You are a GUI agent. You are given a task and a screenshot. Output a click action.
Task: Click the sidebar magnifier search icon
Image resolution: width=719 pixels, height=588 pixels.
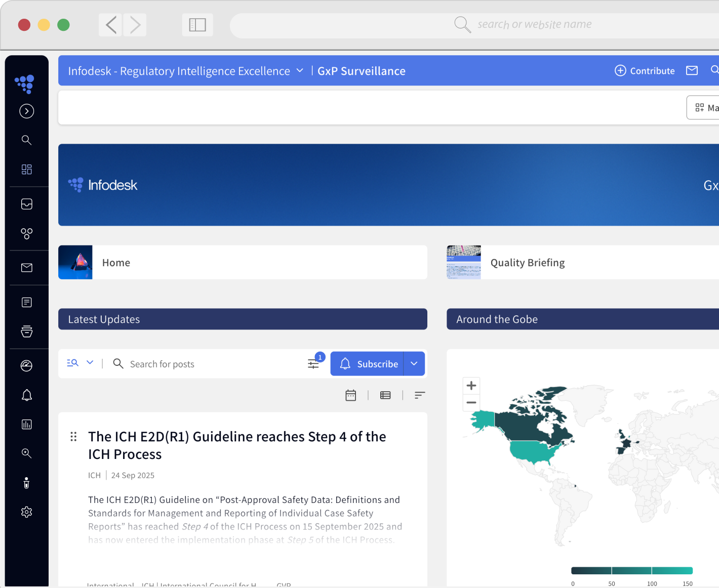click(x=27, y=140)
